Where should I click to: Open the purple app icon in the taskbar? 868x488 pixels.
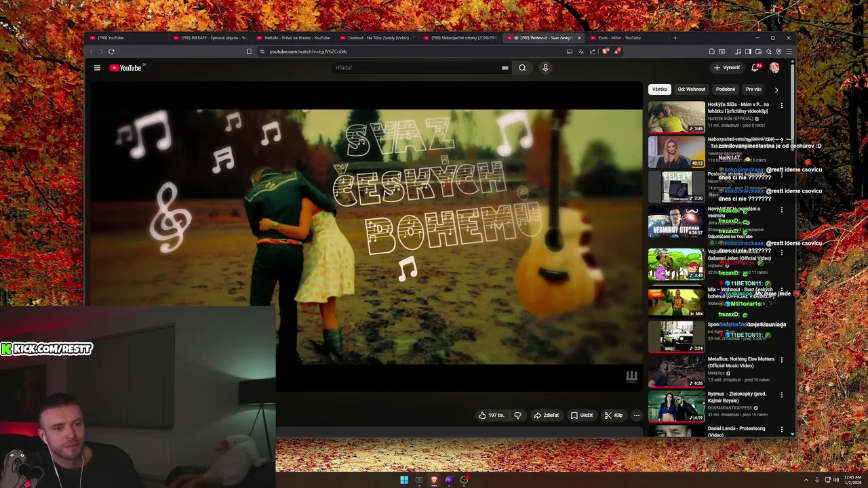pos(449,480)
